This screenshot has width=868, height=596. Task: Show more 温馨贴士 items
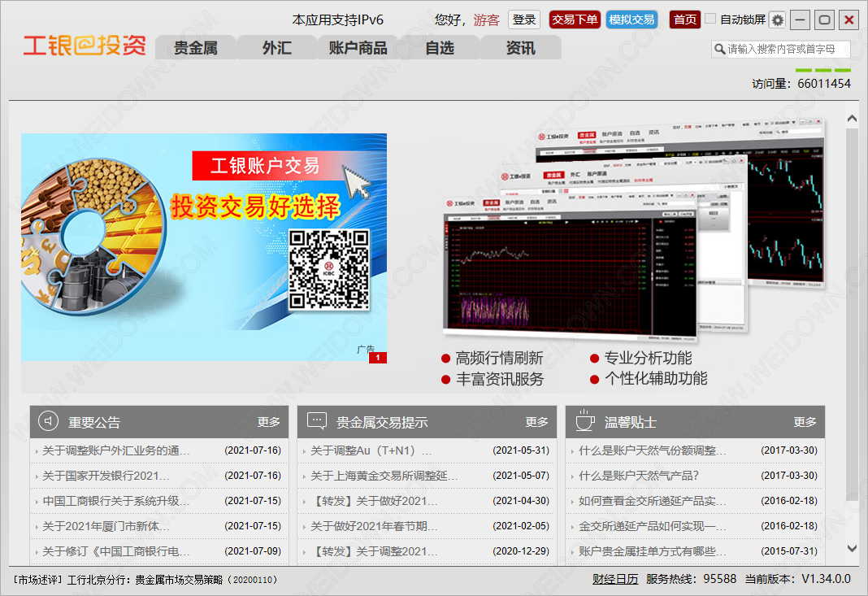coord(805,422)
